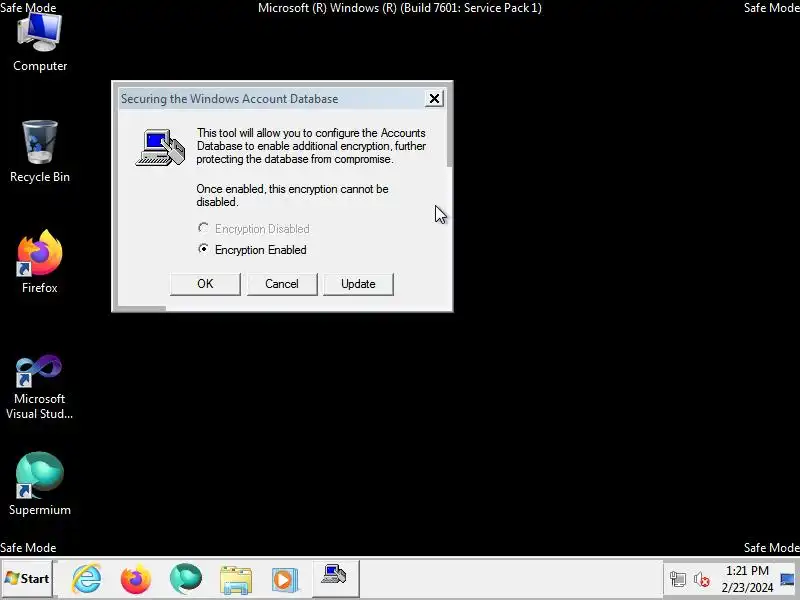Image resolution: width=800 pixels, height=600 pixels.
Task: Launch Supermium from the taskbar
Action: [186, 579]
